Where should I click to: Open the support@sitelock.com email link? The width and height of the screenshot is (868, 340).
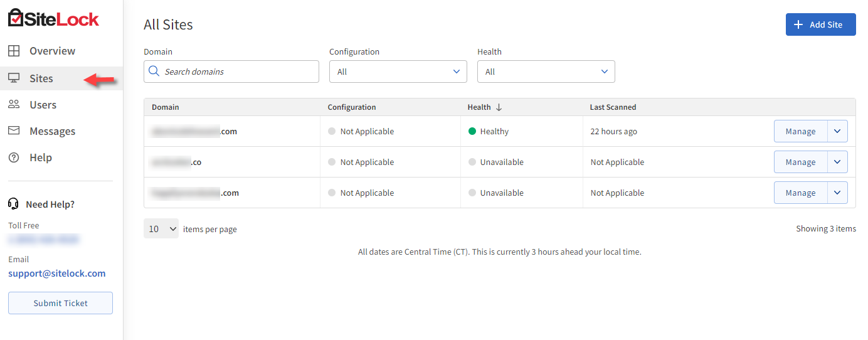point(56,274)
